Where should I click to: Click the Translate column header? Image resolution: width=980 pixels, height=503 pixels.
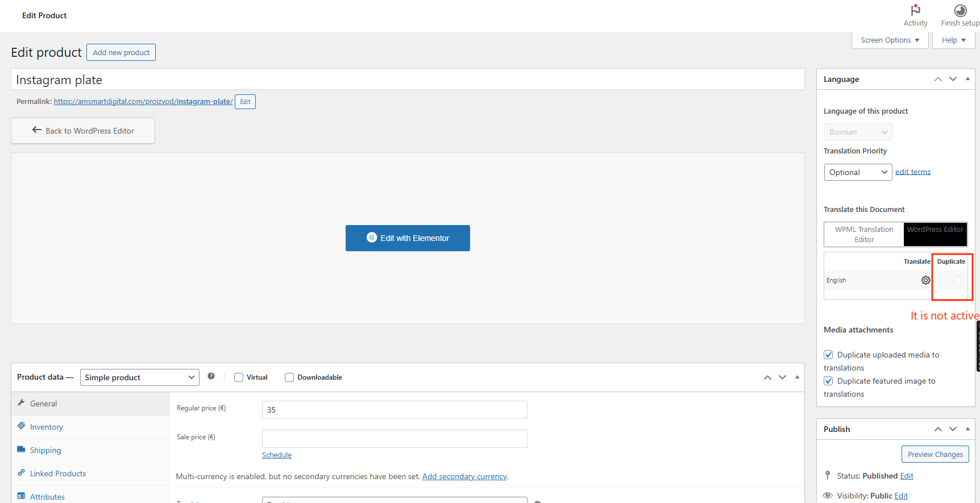917,261
